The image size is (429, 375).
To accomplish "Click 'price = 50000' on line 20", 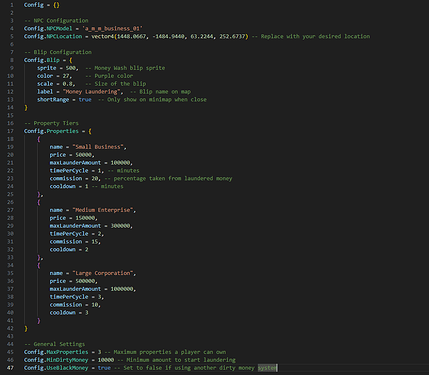I will tap(71, 155).
